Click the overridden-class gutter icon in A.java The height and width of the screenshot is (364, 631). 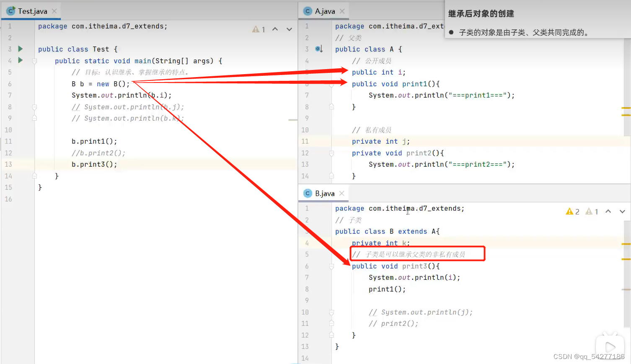click(x=319, y=49)
